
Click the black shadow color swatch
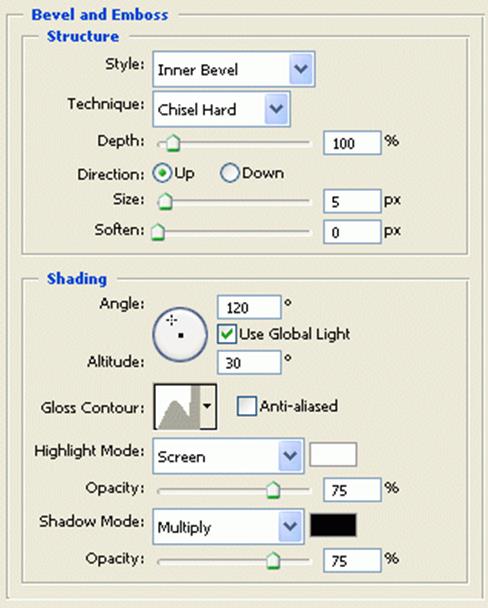click(x=333, y=525)
